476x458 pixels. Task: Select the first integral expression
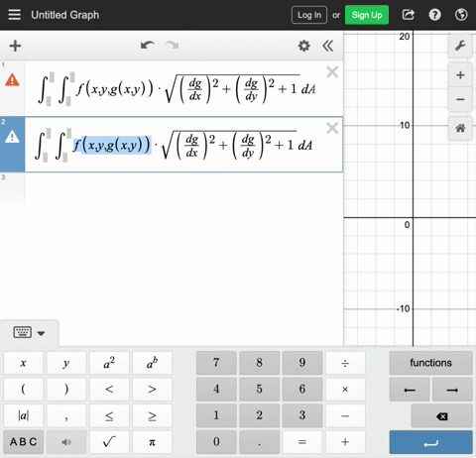pos(177,88)
